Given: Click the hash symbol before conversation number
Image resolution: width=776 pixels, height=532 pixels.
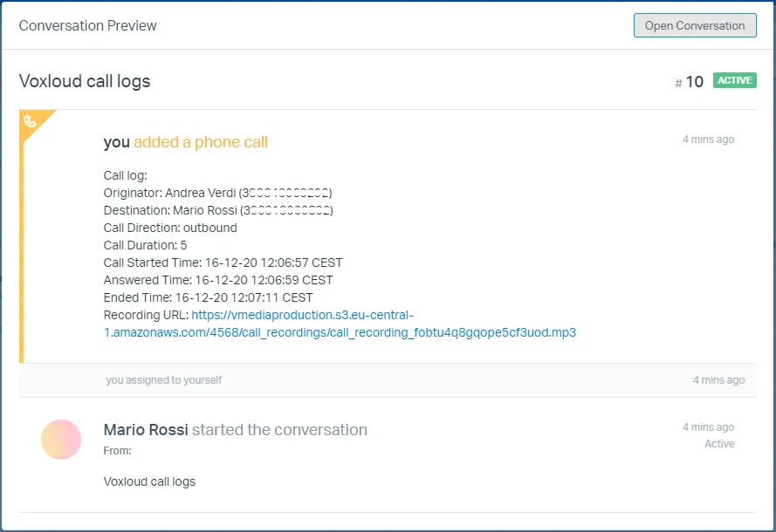Looking at the screenshot, I should pos(678,83).
